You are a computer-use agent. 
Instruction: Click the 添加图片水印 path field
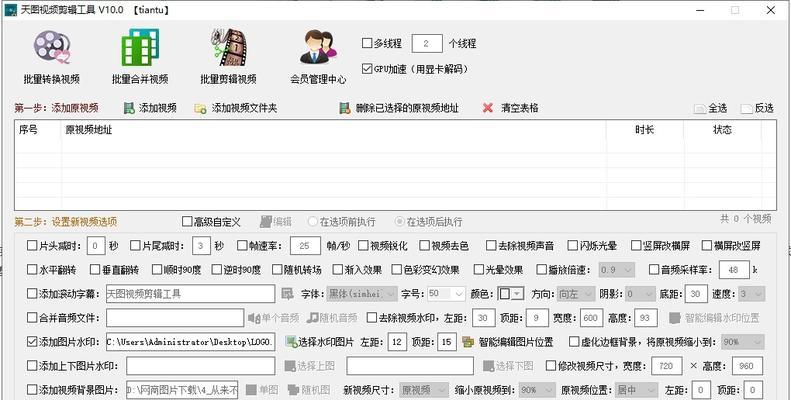191,342
